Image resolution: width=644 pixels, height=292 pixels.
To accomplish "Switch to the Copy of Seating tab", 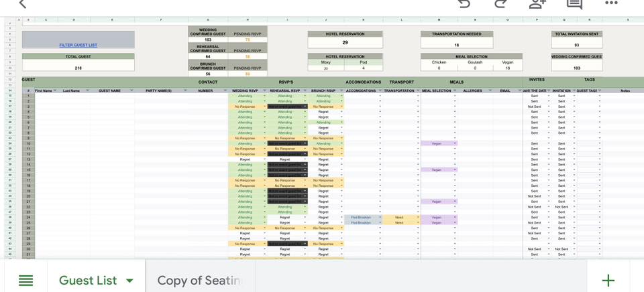I will (x=200, y=281).
